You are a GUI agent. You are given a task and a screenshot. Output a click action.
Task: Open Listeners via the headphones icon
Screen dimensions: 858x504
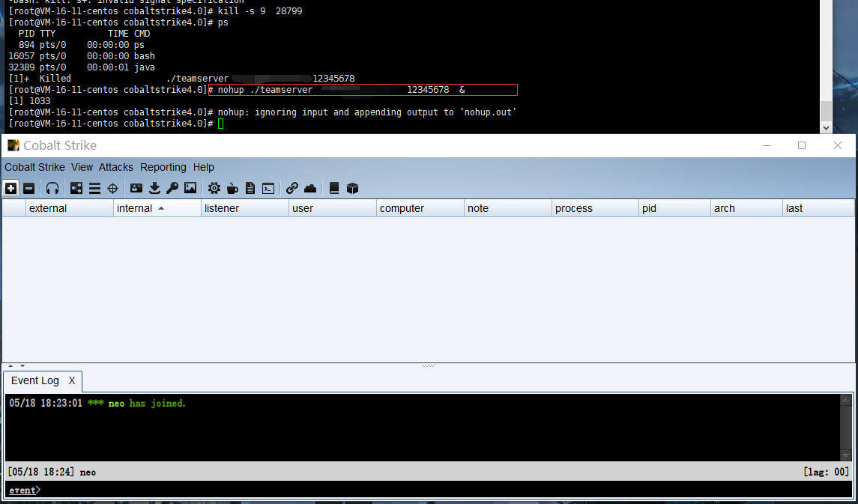point(52,189)
